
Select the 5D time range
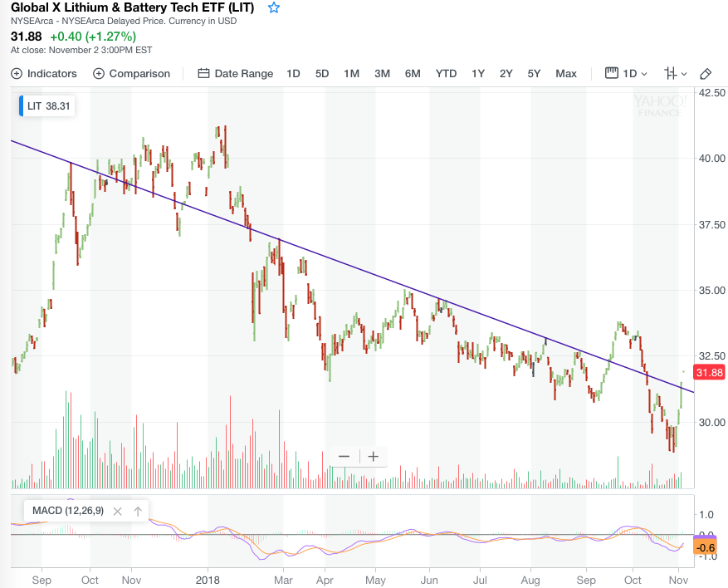(x=322, y=73)
